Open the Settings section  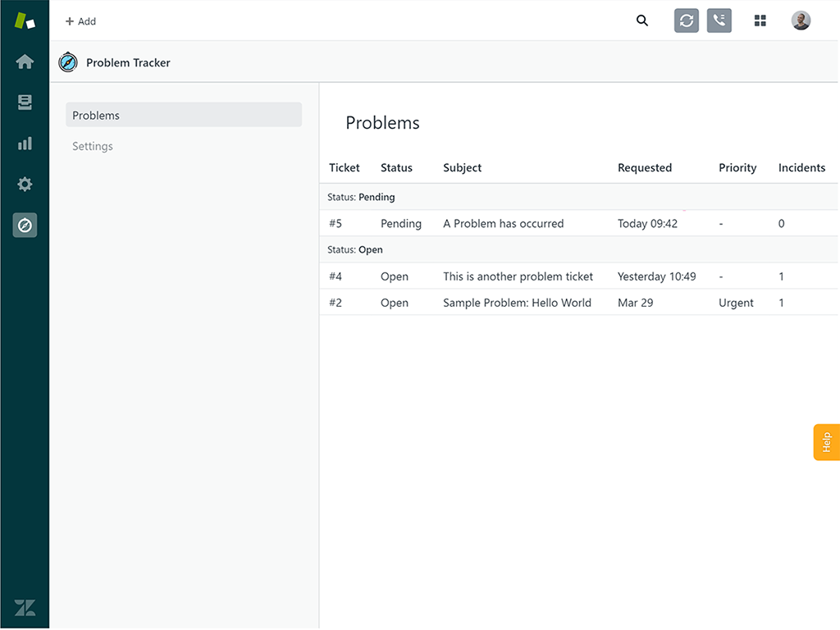[92, 146]
